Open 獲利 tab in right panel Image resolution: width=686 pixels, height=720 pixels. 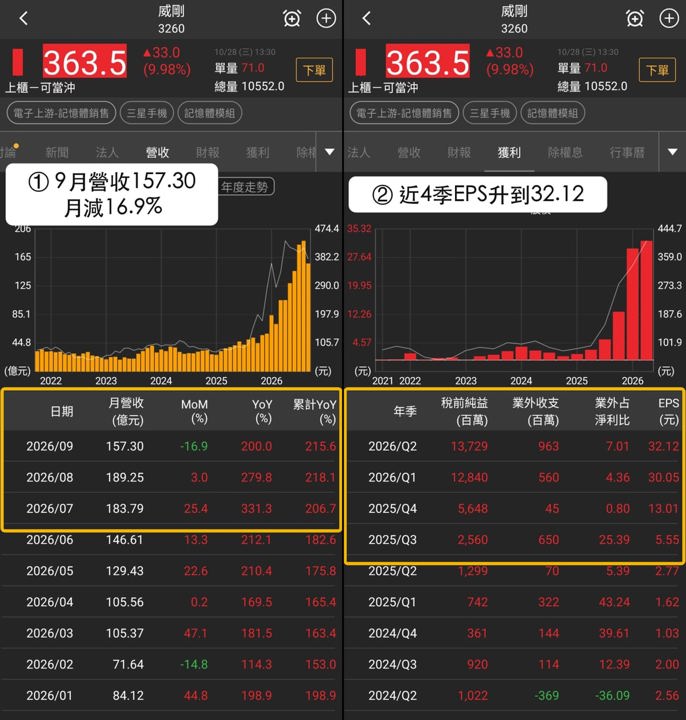pyautogui.click(x=509, y=152)
